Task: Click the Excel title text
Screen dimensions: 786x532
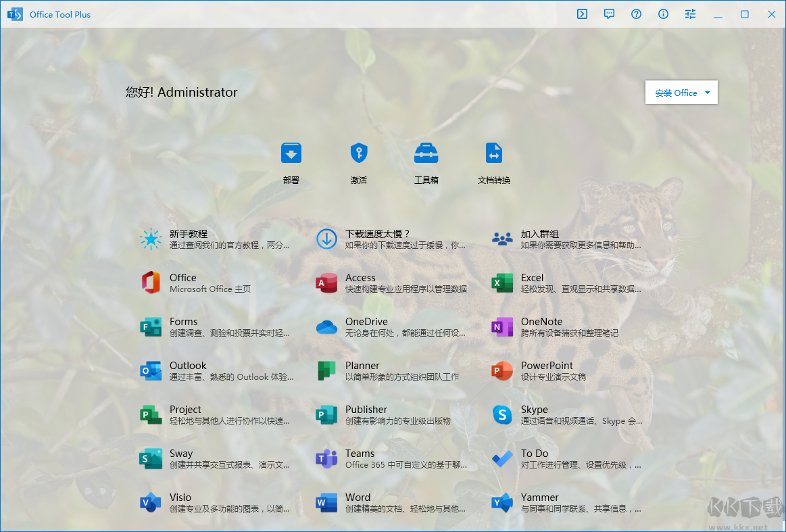Action: click(533, 277)
